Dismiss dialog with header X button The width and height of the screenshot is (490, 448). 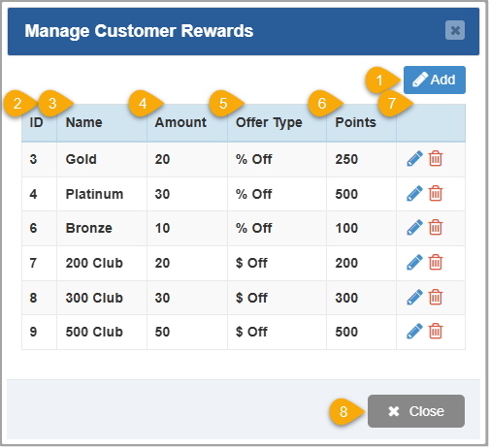tap(455, 30)
